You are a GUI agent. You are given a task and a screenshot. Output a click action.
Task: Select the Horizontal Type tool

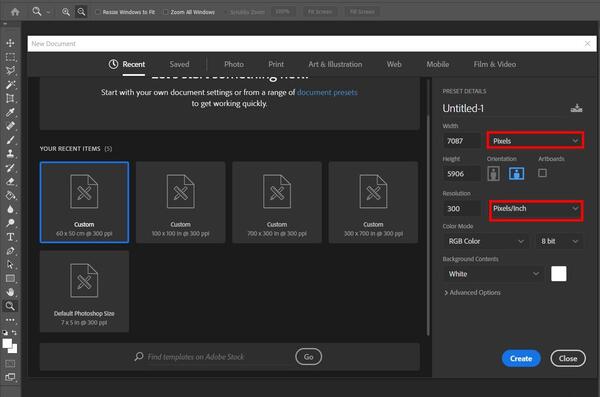tap(10, 237)
